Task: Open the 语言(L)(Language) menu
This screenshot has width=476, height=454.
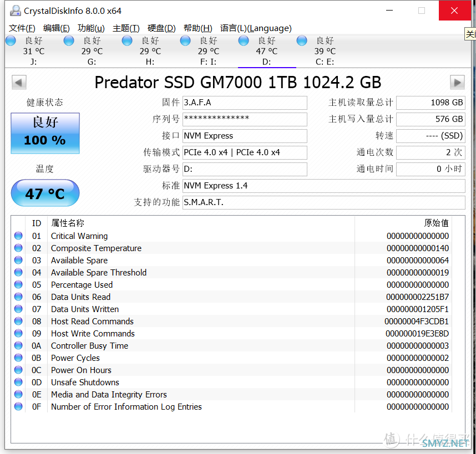Action: (x=256, y=28)
